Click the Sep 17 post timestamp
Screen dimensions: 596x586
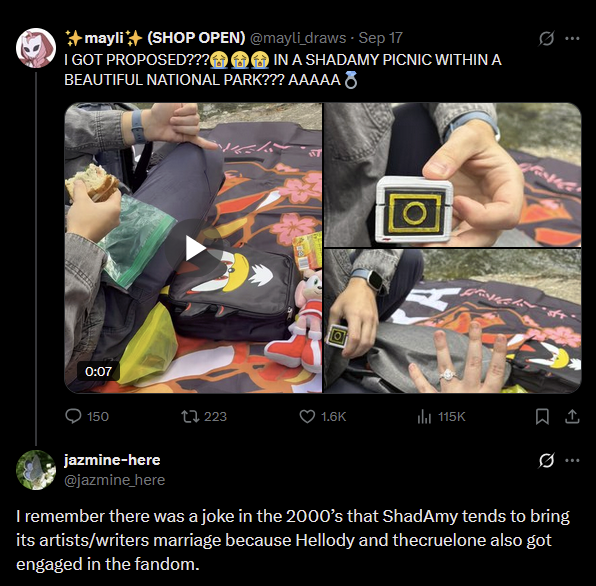point(380,38)
